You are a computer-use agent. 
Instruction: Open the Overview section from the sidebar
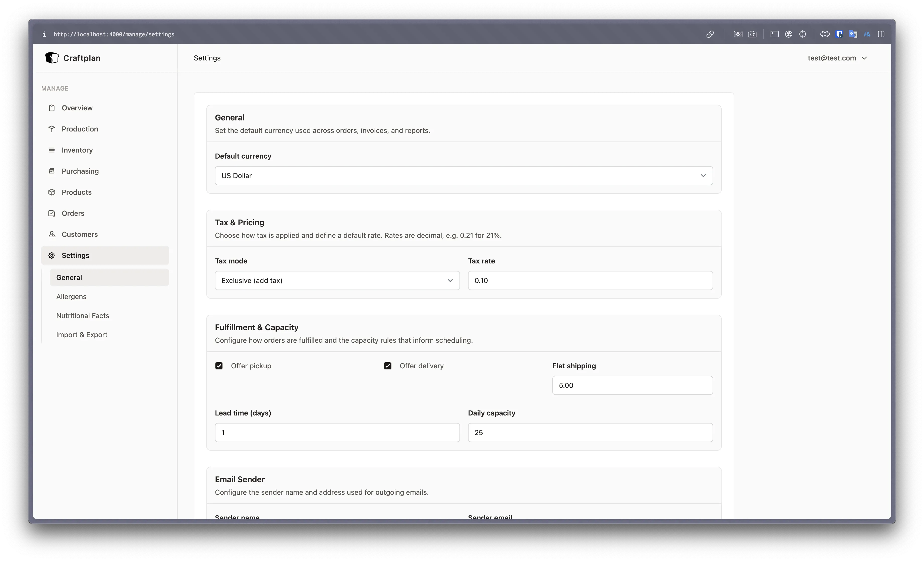point(52,108)
